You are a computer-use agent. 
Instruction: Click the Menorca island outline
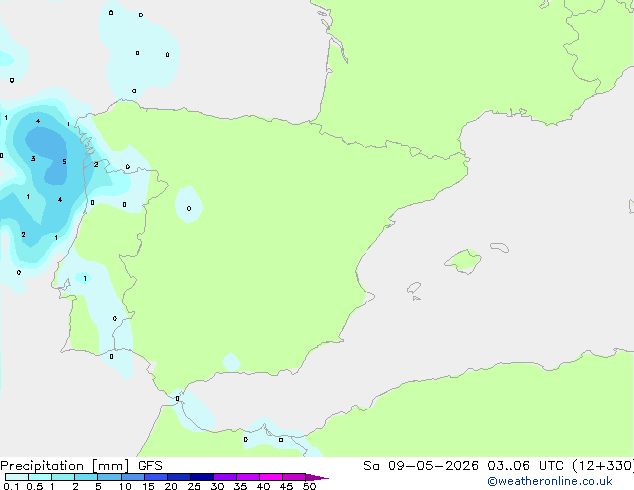click(500, 247)
